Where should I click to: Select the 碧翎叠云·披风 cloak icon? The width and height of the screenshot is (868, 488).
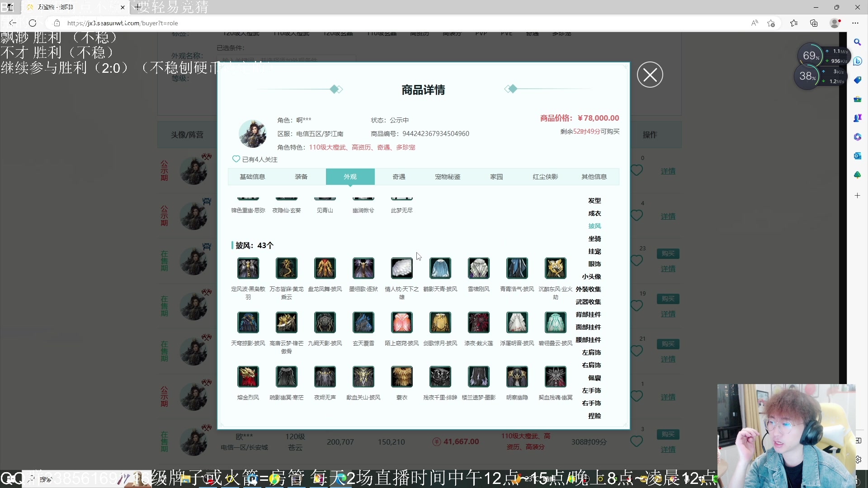pyautogui.click(x=556, y=323)
